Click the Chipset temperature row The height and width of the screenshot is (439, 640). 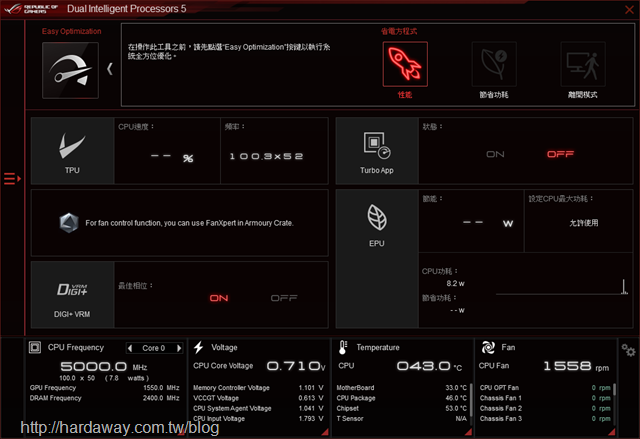[x=402, y=408]
